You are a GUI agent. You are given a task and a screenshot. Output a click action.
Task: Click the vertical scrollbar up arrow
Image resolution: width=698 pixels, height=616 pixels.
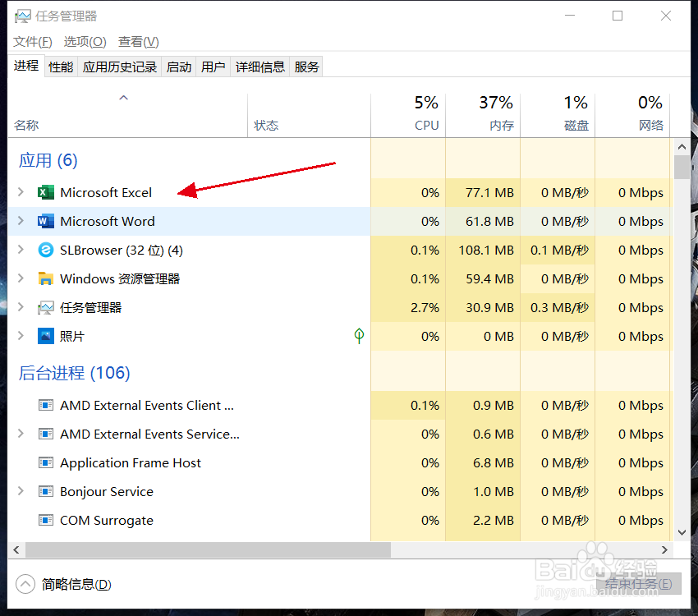tap(682, 146)
